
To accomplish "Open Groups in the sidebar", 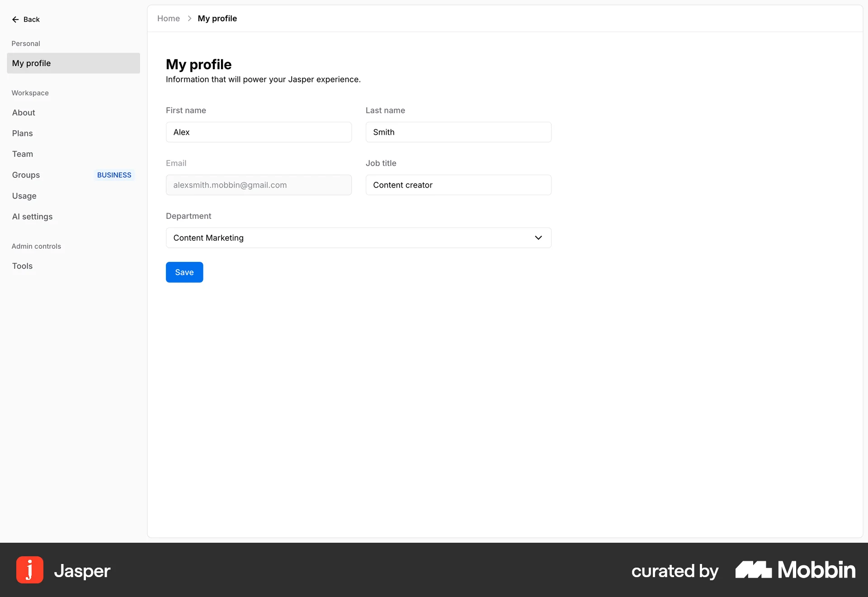I will pyautogui.click(x=26, y=175).
